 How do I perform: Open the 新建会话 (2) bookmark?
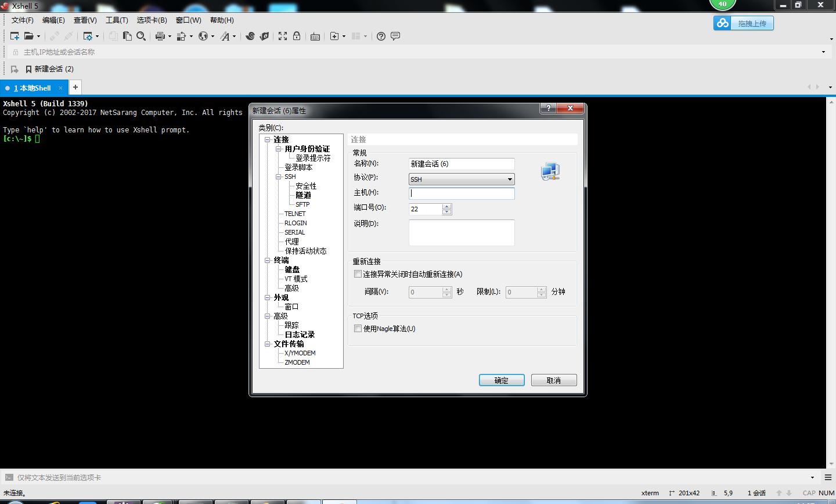pos(49,69)
